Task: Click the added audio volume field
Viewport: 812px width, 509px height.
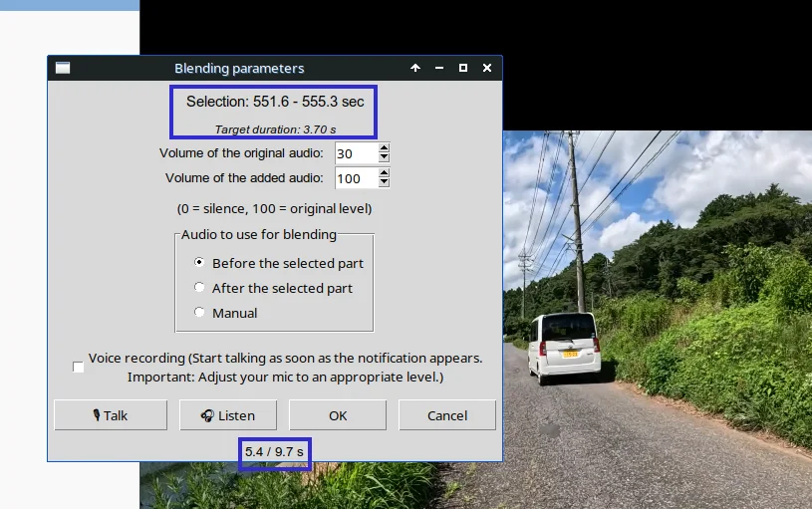Action: click(x=355, y=178)
